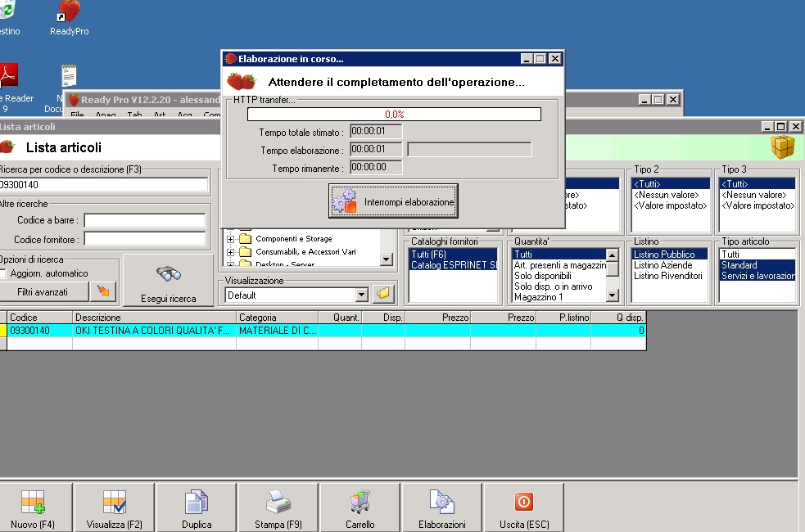
Task: Click the Codice a barre field
Action: 145,221
